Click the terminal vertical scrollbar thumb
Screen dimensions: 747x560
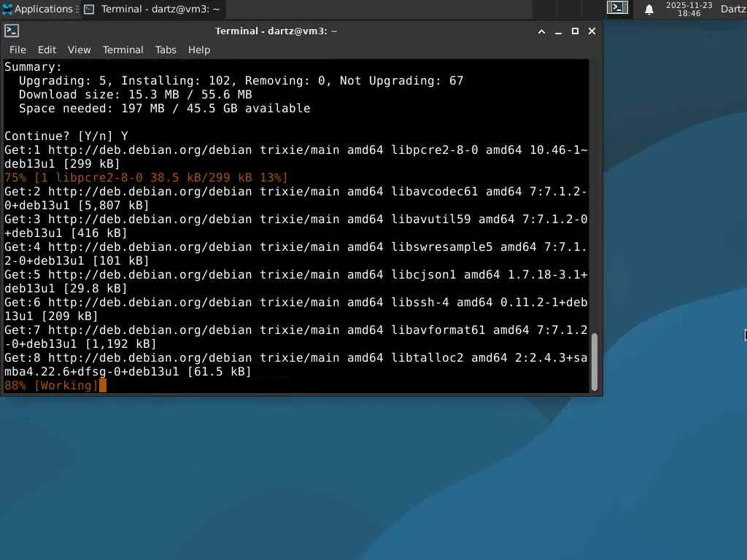tap(594, 362)
